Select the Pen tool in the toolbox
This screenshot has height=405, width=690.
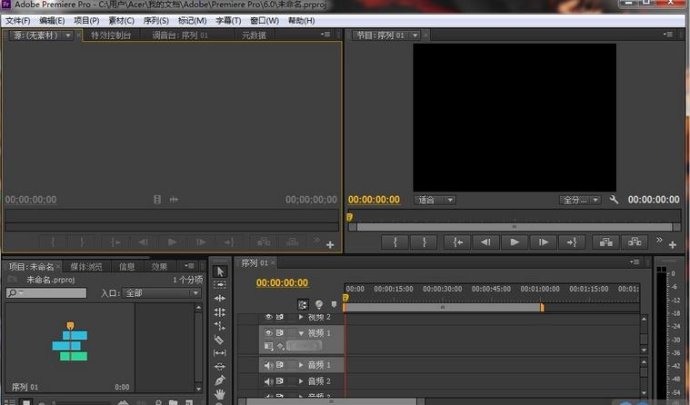(220, 380)
